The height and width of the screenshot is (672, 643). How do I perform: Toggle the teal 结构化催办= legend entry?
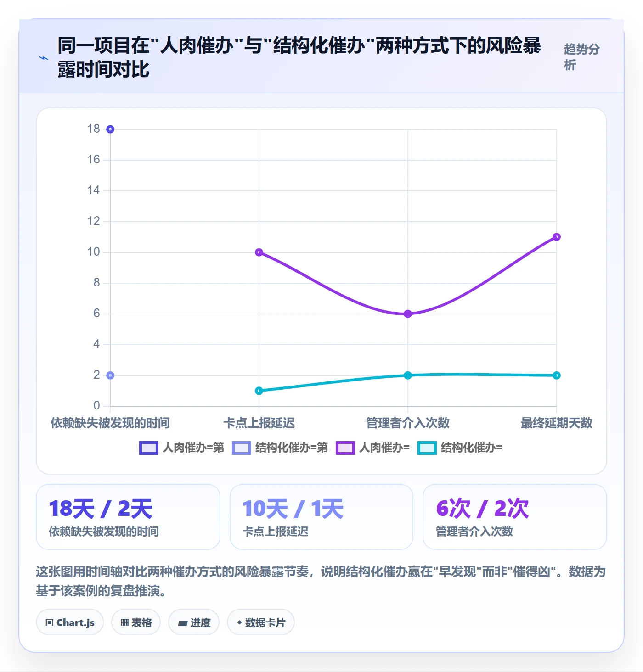[x=460, y=448]
